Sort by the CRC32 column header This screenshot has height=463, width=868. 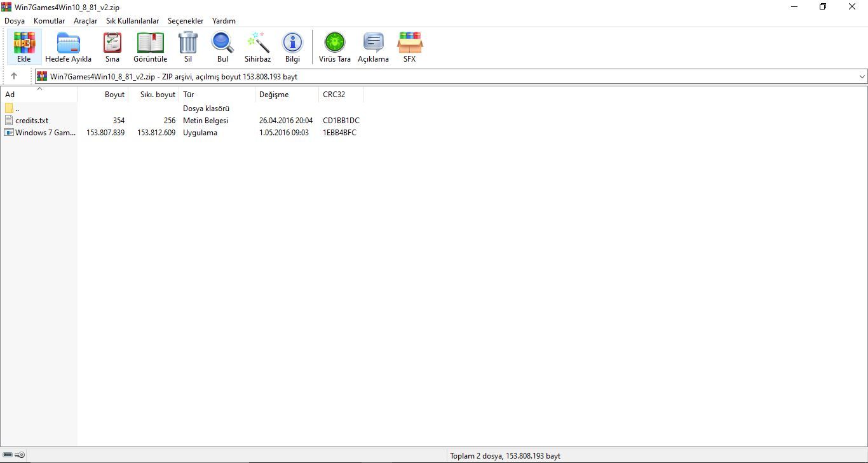pos(341,95)
